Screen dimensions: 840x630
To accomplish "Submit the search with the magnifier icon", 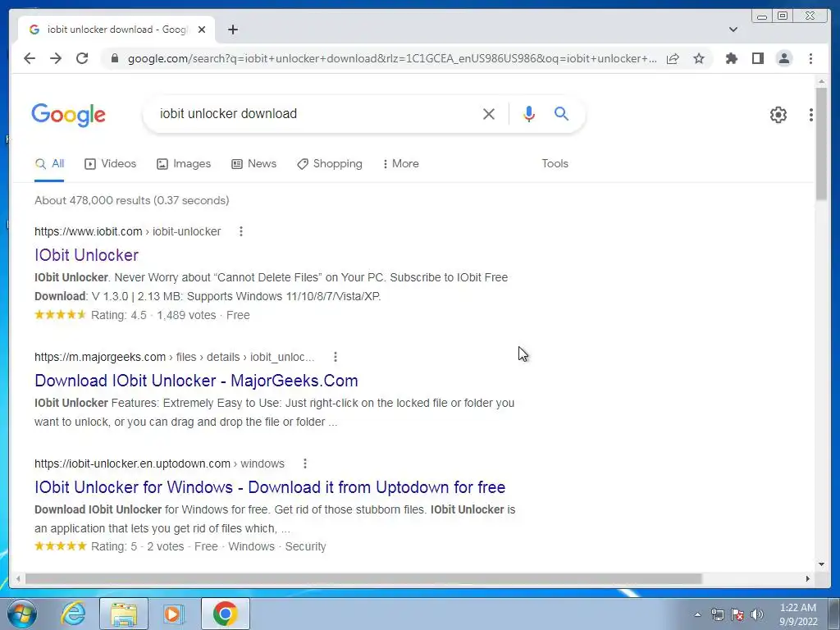I will pos(561,113).
